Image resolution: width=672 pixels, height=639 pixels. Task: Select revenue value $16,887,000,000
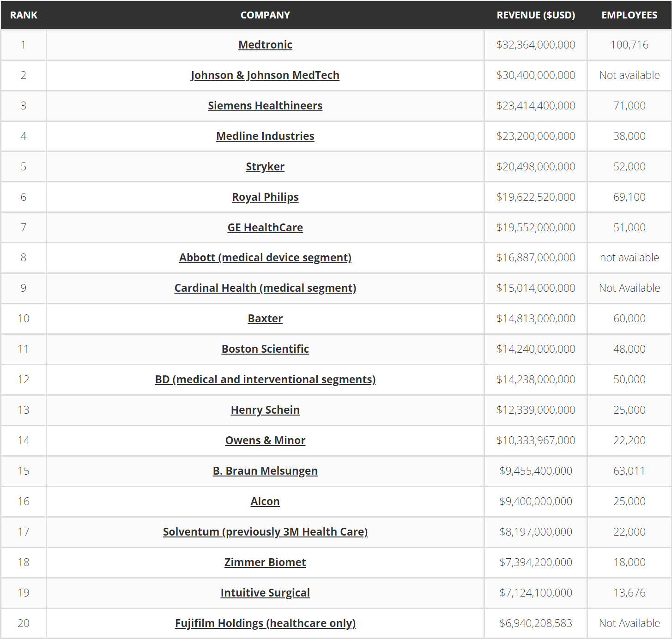[536, 258]
